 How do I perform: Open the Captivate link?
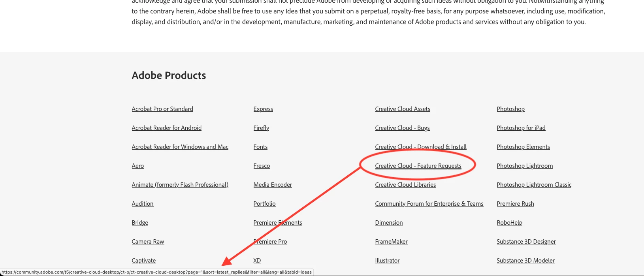[144, 261]
